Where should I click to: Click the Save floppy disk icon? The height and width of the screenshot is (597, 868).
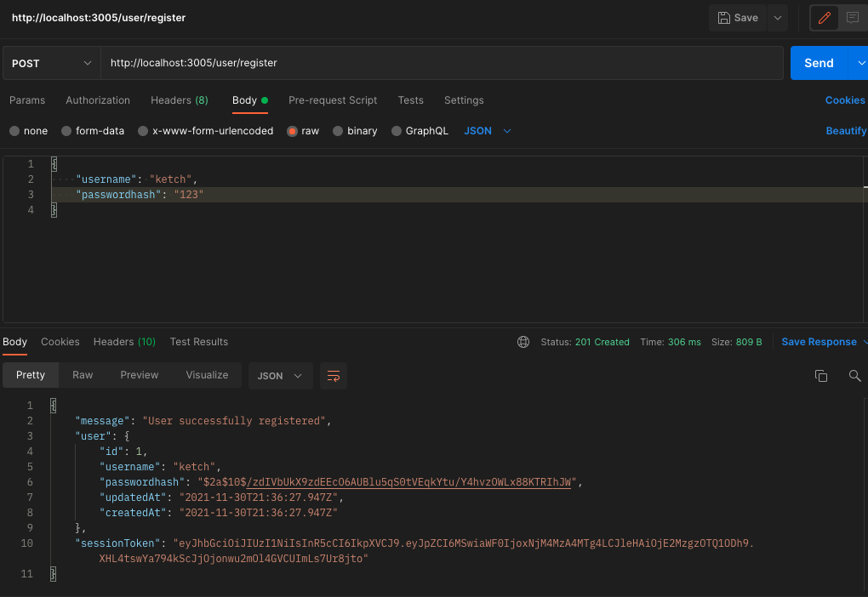click(723, 18)
